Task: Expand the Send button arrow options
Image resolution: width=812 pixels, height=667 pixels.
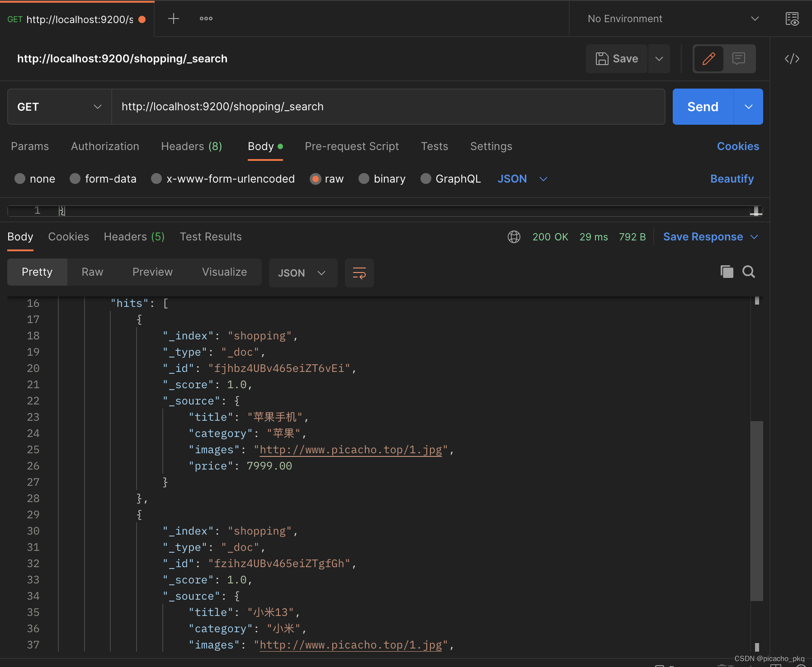Action: pyautogui.click(x=749, y=107)
